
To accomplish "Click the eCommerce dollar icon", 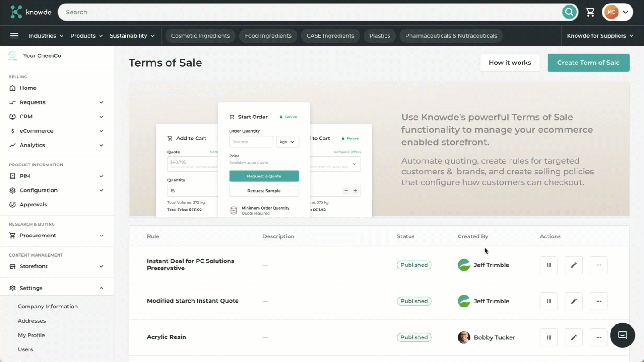I will pos(13,131).
